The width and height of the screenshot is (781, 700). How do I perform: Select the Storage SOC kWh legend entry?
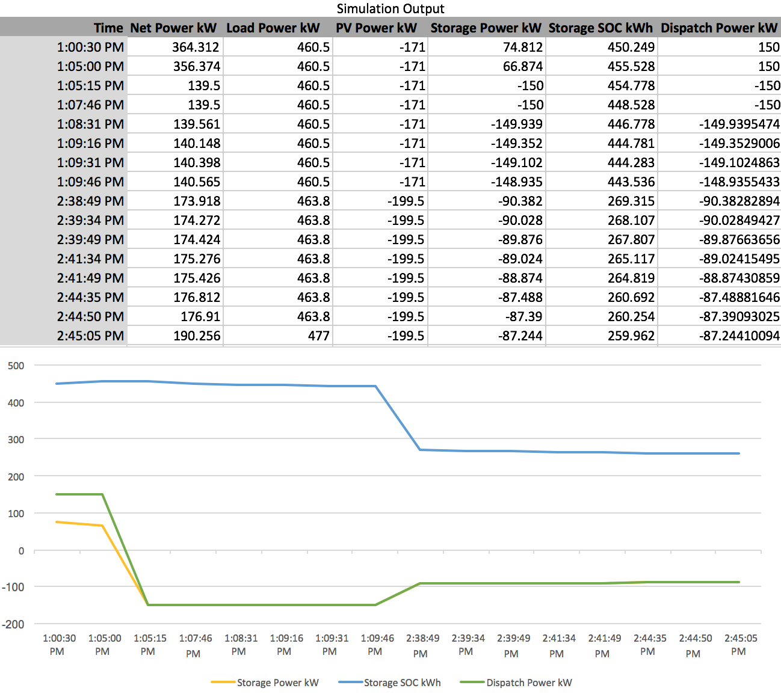389,683
